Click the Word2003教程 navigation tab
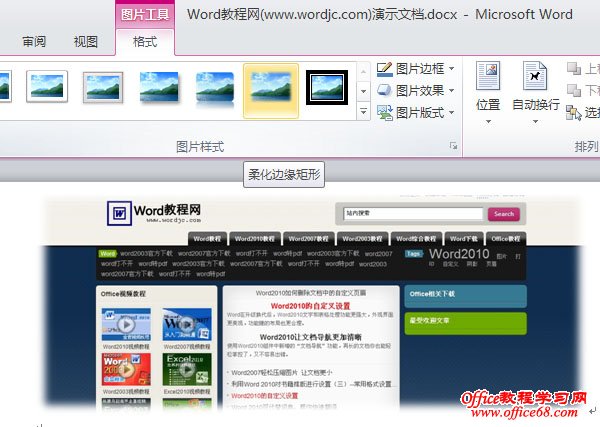This screenshot has width=600, height=427. [362, 238]
